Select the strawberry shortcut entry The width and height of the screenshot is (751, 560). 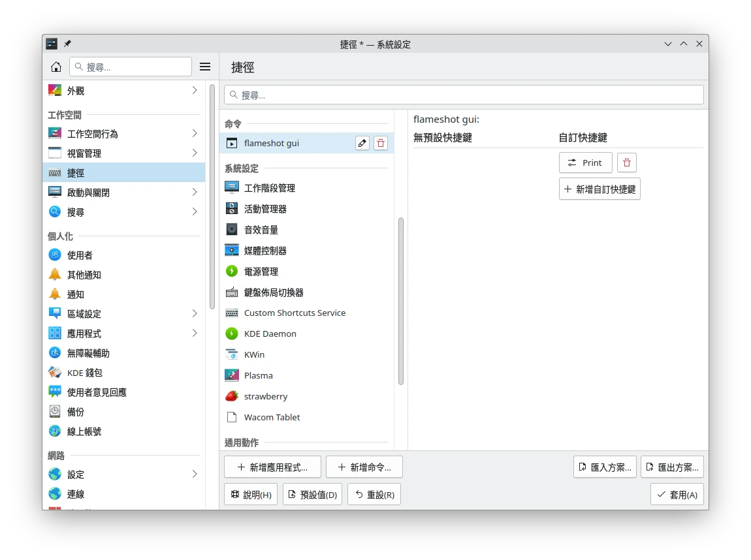pos(265,396)
